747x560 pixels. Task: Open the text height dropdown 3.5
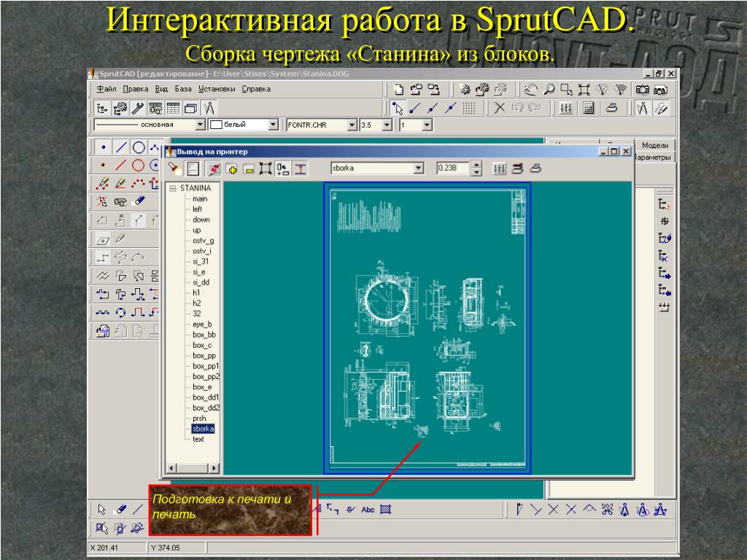click(387, 125)
